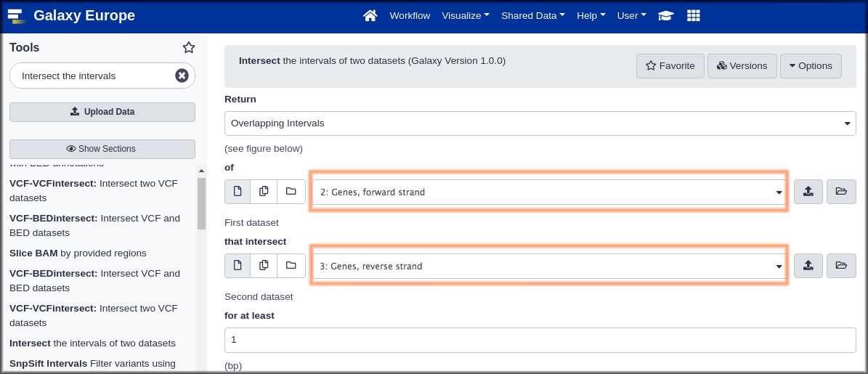The height and width of the screenshot is (374, 868).
Task: Open SnpSift Intervals tool link
Action: [92, 364]
